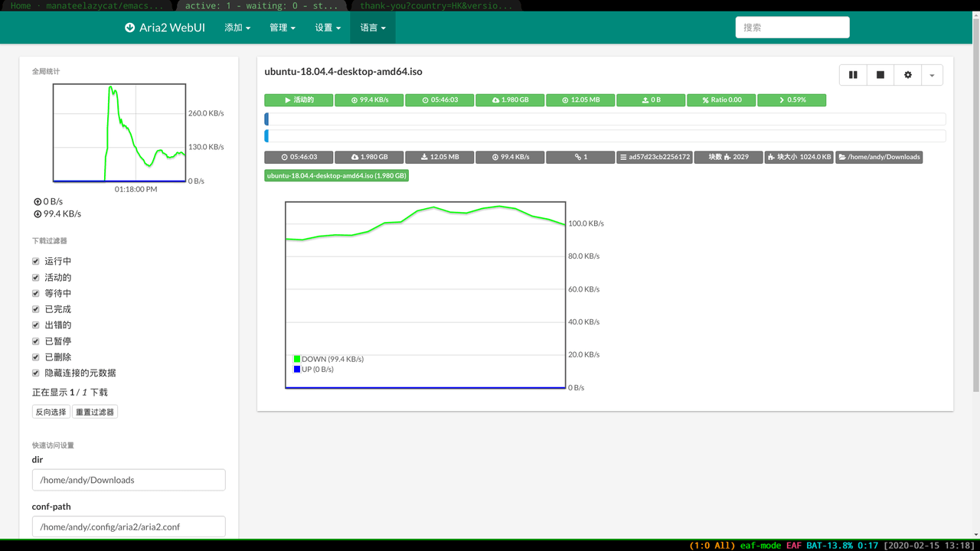
Task: Toggle the 出错的 filter checkbox
Action: 35,325
